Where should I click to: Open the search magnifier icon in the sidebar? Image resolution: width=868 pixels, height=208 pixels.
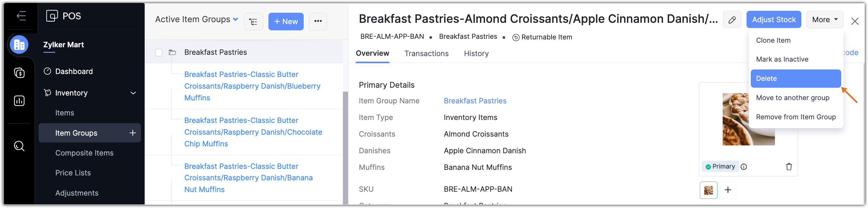click(x=19, y=146)
